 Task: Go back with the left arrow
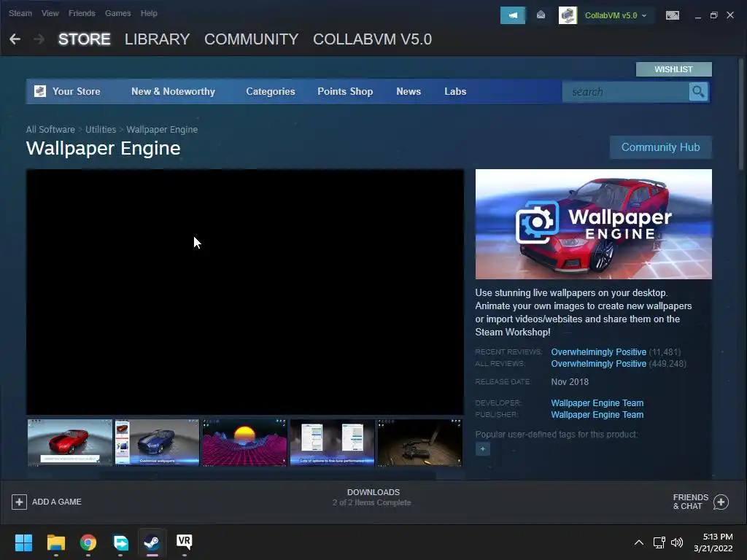coord(15,39)
